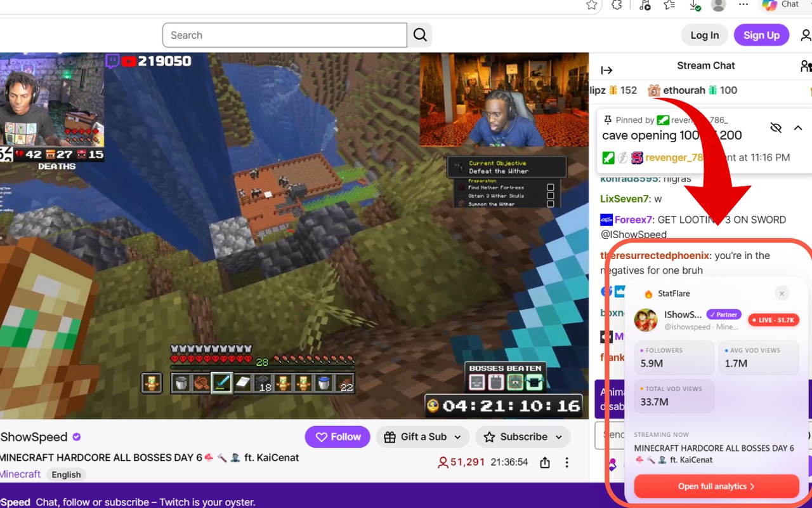Click the Stream Chat header title

pos(706,65)
